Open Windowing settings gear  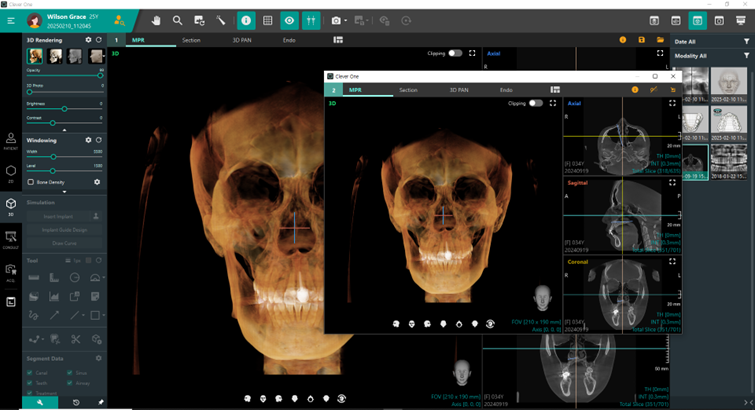[88, 140]
